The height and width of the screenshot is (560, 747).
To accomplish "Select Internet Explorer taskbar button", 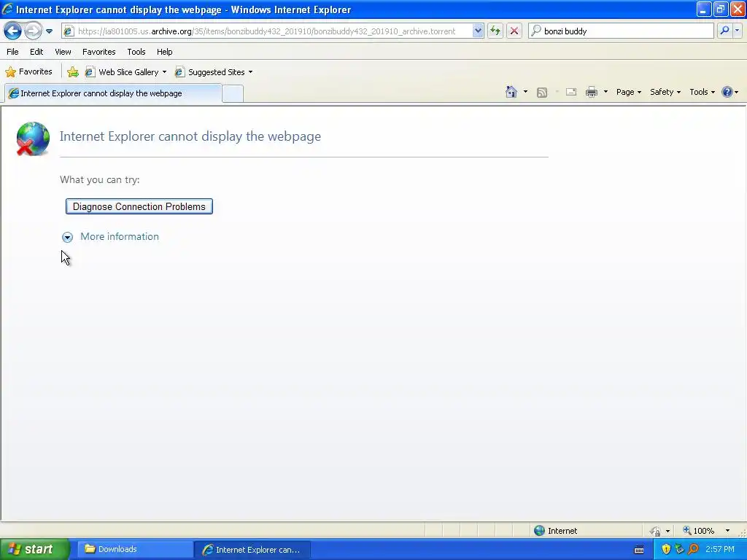I will 252,550.
